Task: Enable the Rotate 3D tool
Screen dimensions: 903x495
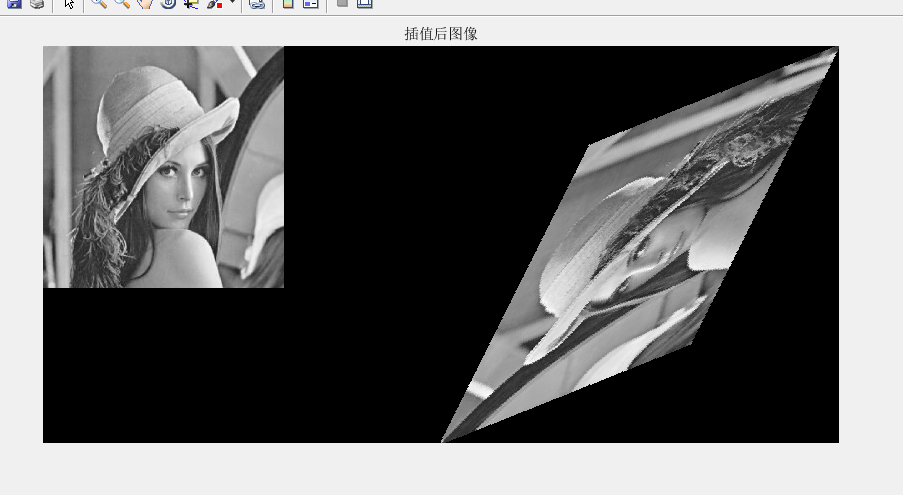Action: 168,3
